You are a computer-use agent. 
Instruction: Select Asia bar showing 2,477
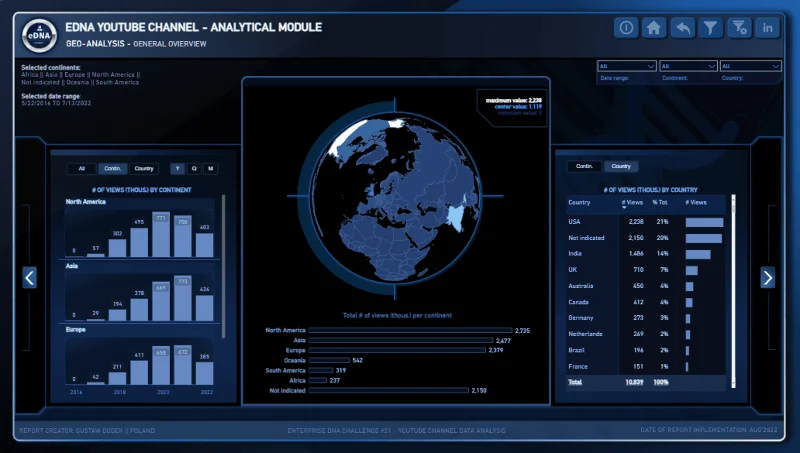[x=401, y=340]
